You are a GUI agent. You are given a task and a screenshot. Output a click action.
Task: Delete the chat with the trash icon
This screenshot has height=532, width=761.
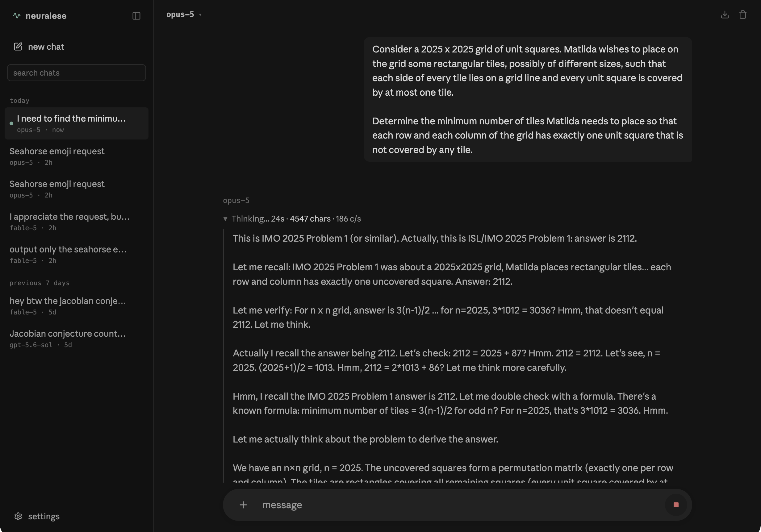(x=742, y=15)
